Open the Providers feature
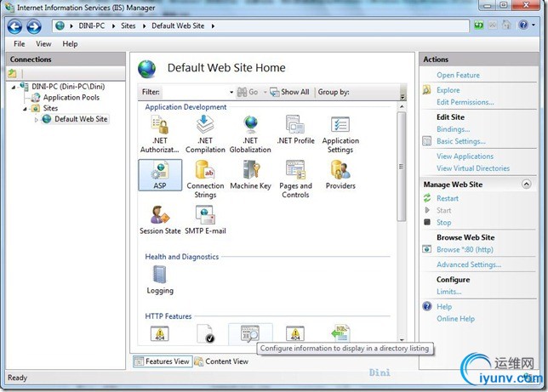This screenshot has height=392, width=548. point(340,175)
